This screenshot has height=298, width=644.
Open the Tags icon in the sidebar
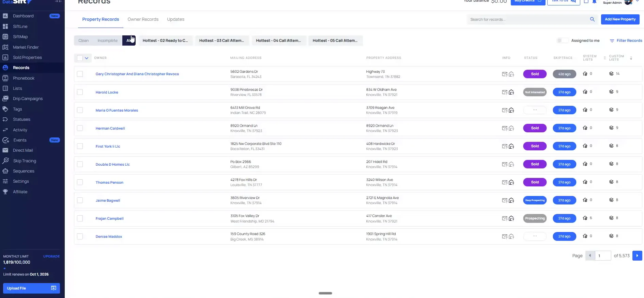point(5,109)
